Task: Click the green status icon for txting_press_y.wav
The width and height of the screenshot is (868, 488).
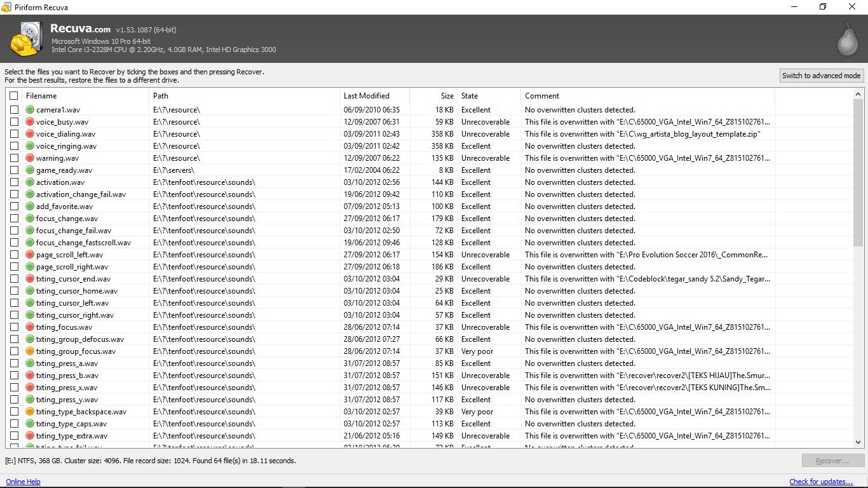Action: pos(30,400)
